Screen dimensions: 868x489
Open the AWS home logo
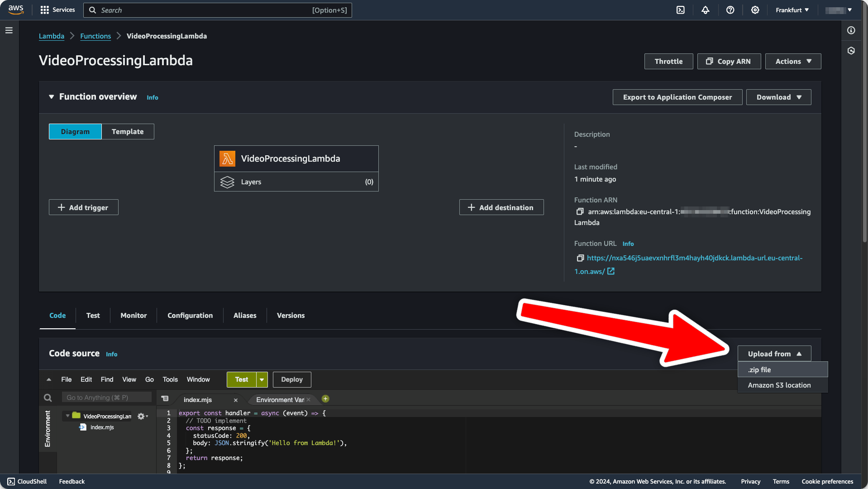tap(16, 10)
